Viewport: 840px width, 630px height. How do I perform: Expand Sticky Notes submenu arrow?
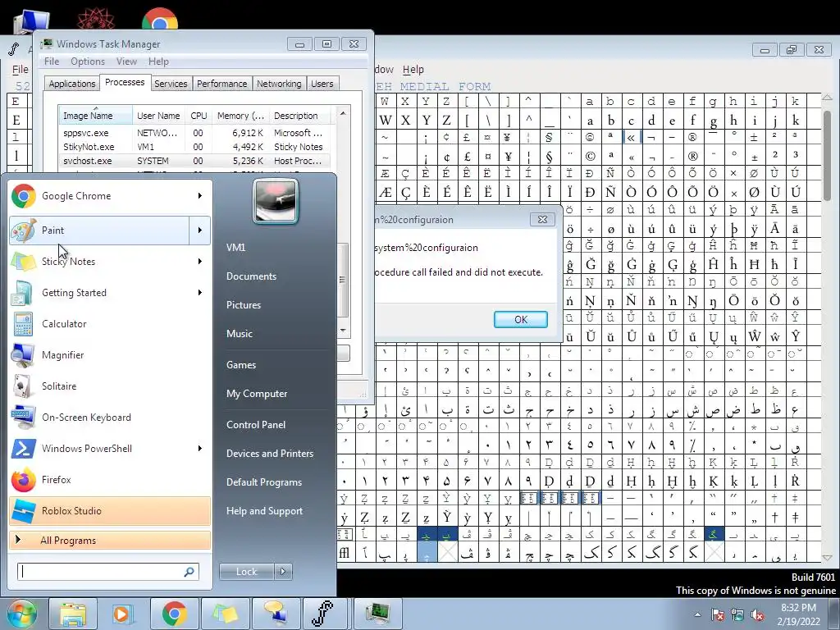pos(200,262)
